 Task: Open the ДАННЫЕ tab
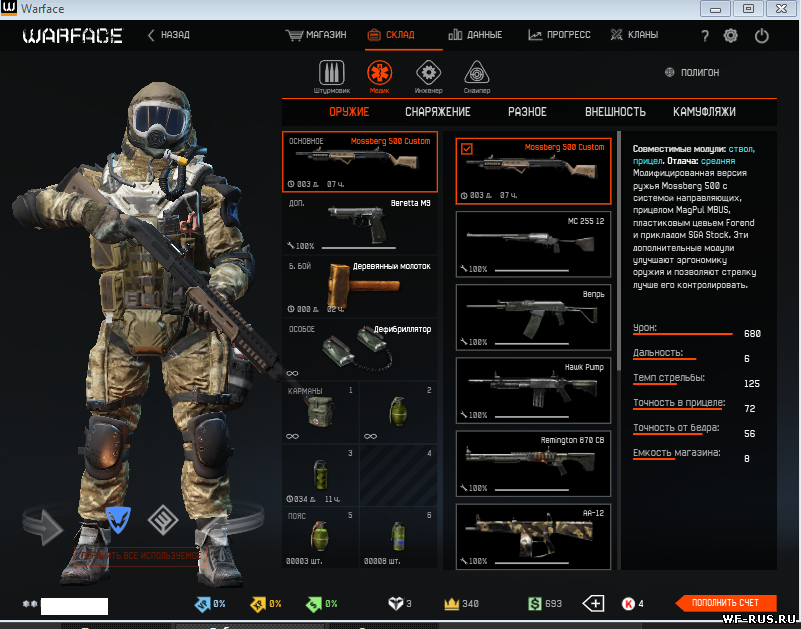(x=475, y=35)
